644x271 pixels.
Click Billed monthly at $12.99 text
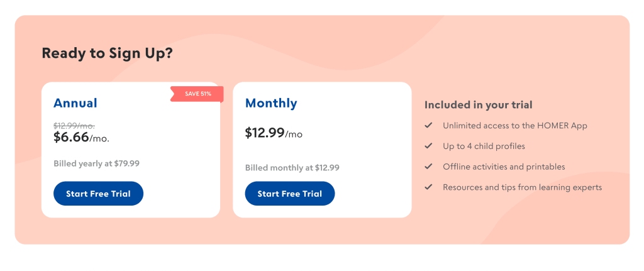[292, 168]
